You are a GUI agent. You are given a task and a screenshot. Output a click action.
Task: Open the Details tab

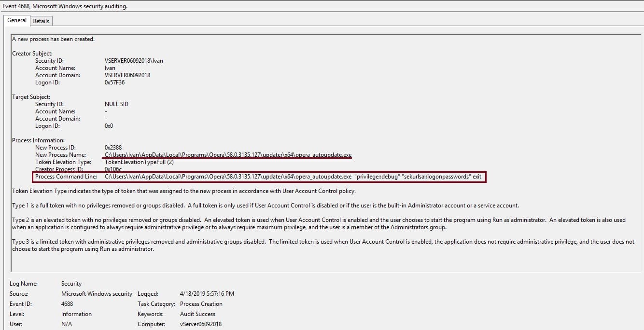[x=41, y=21]
